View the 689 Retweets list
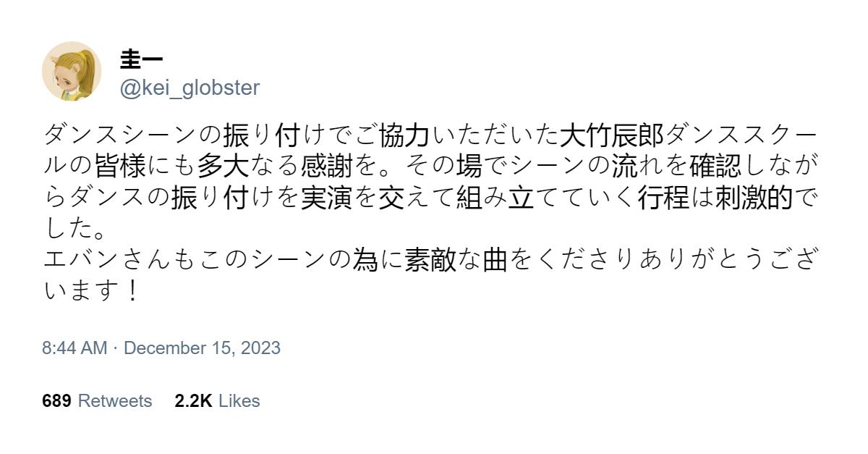868x454 pixels. click(x=97, y=401)
